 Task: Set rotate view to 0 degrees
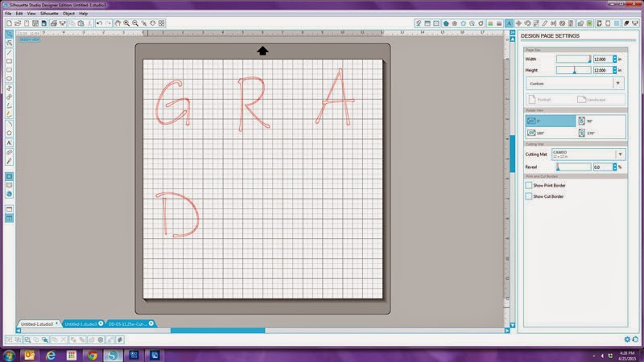(551, 121)
